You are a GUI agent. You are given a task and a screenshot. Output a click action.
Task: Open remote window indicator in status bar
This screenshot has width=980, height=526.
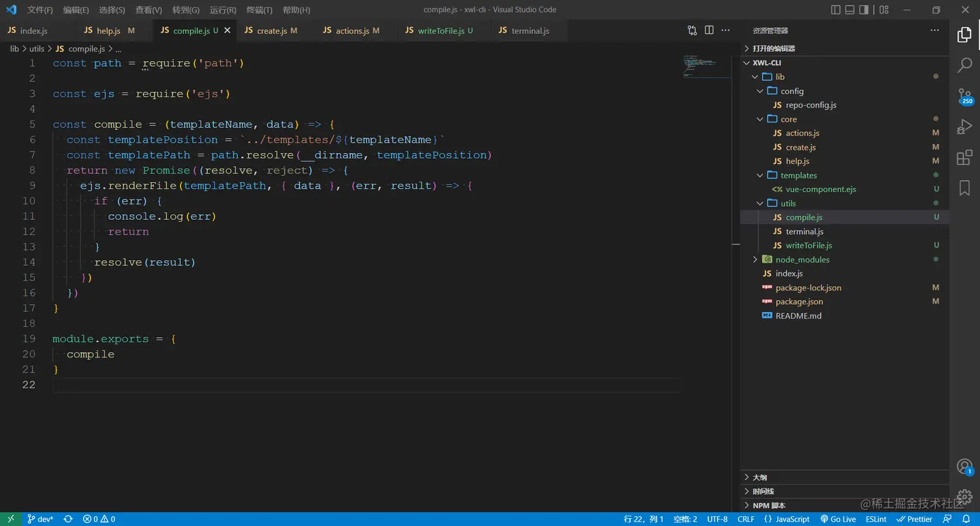(11, 519)
